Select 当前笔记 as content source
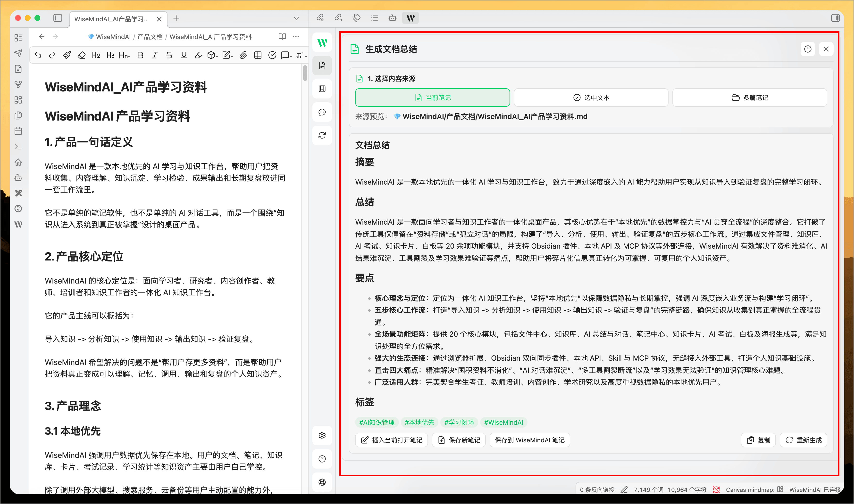Screen dimensions: 854x504 [432, 98]
